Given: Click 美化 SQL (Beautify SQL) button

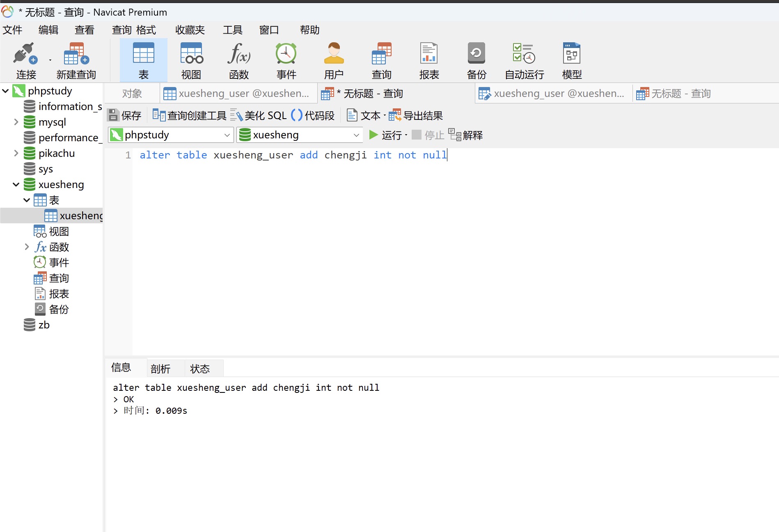Looking at the screenshot, I should click(x=259, y=116).
